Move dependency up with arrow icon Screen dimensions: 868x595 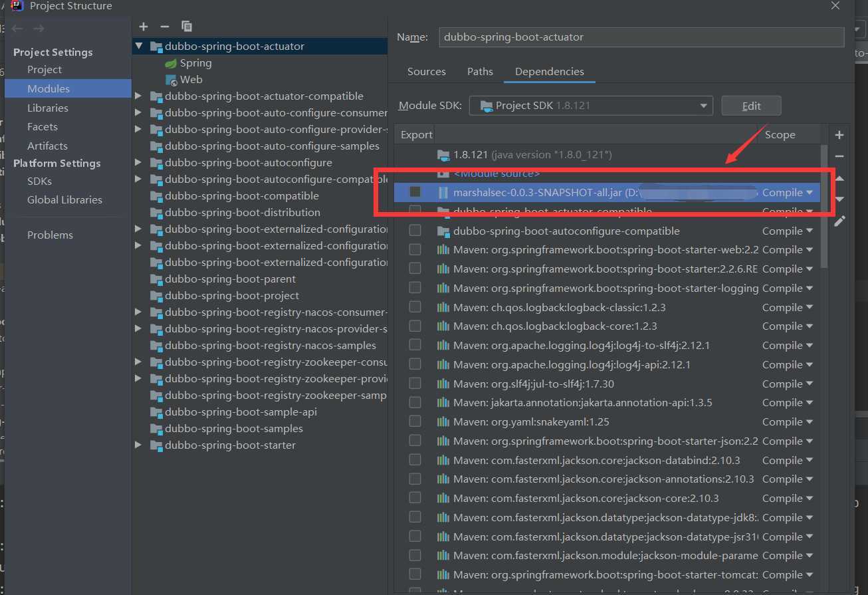click(839, 178)
